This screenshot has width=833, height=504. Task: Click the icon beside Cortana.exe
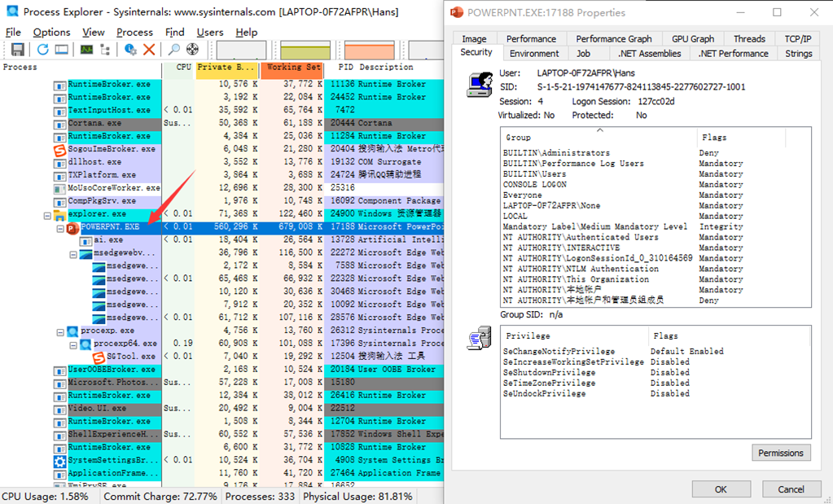(x=60, y=124)
